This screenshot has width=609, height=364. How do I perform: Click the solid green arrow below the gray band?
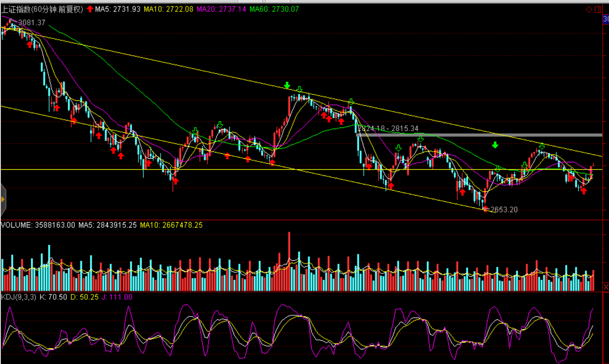(495, 145)
